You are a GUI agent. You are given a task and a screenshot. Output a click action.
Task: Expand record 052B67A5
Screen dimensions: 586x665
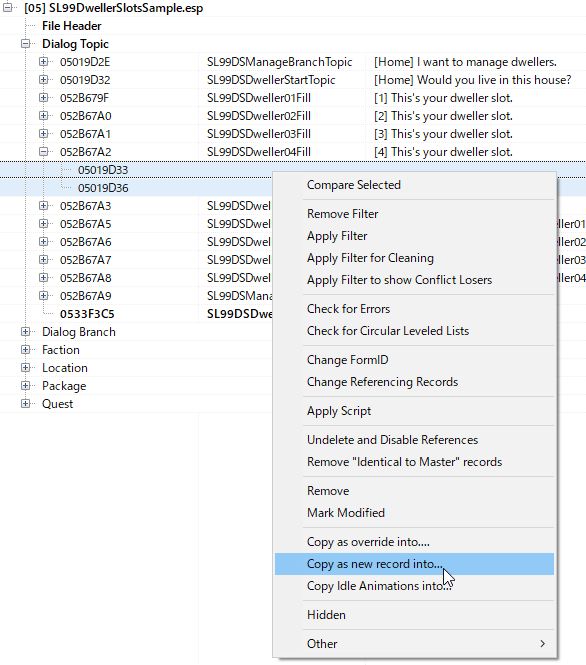point(43,224)
